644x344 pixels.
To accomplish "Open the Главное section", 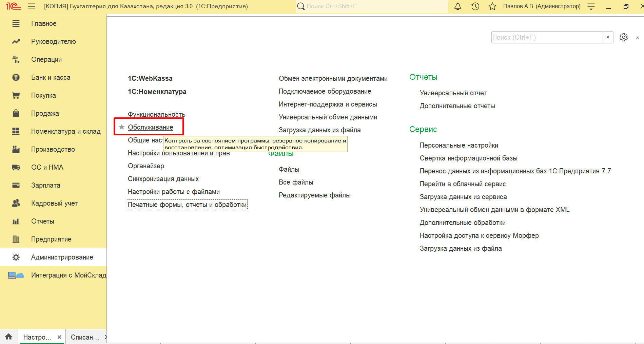I will click(x=44, y=23).
